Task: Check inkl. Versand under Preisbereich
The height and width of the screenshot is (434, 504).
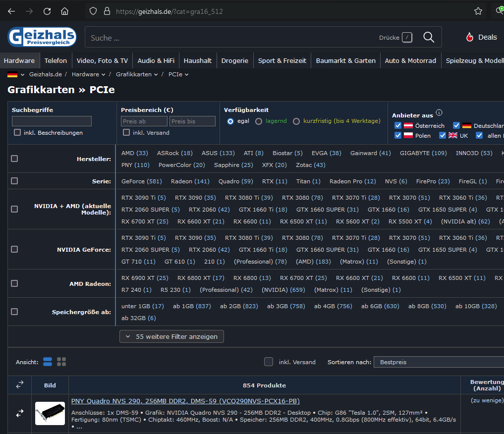Action: (x=126, y=132)
